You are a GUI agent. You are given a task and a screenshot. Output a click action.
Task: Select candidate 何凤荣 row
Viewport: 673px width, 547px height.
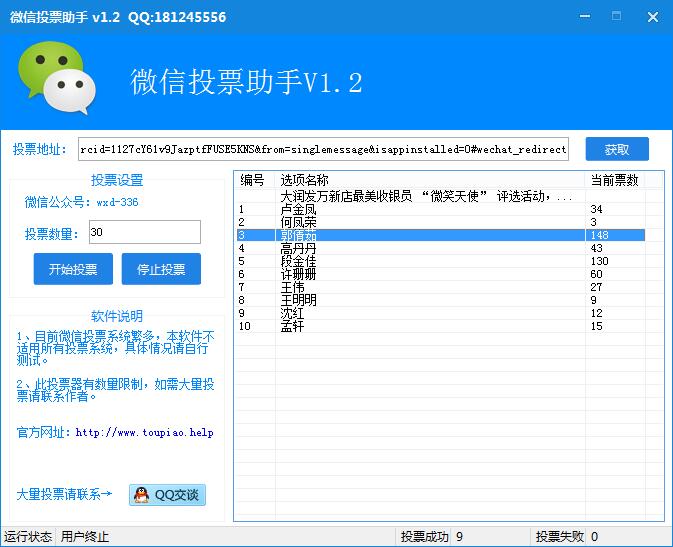298,222
